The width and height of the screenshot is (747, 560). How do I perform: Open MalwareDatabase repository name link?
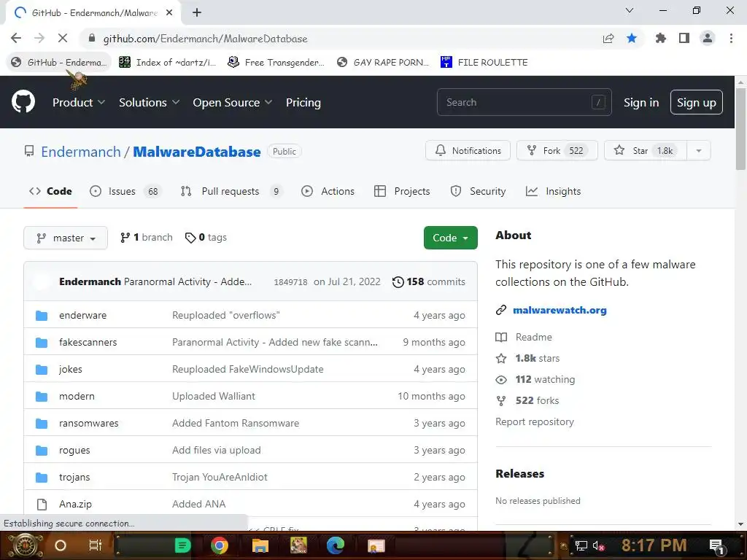click(197, 152)
